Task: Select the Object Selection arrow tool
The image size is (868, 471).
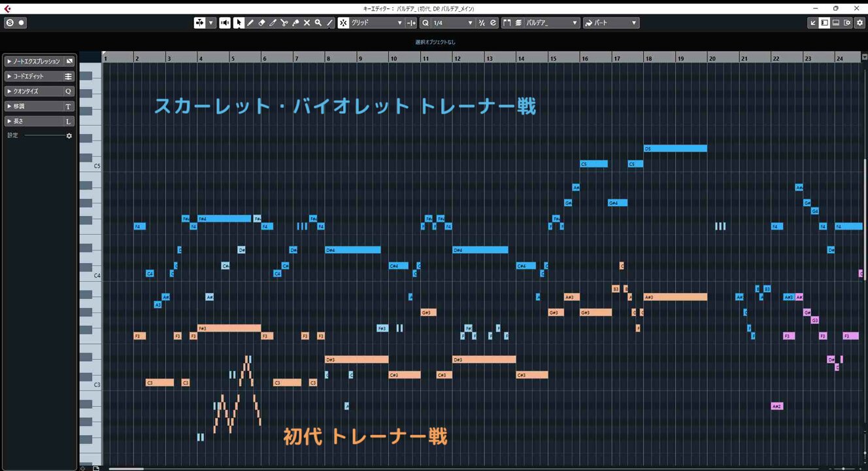Action: tap(239, 23)
